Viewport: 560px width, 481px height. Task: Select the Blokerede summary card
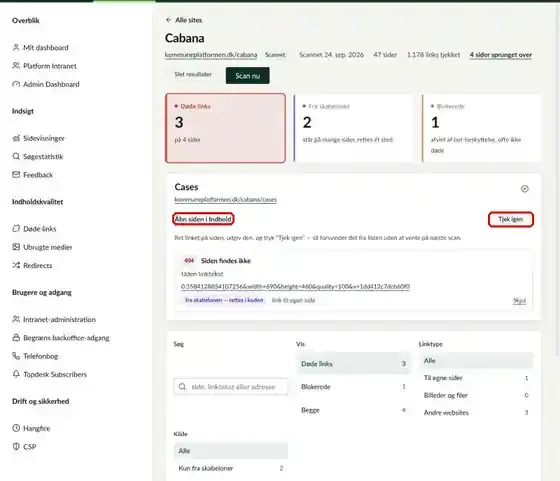481,128
